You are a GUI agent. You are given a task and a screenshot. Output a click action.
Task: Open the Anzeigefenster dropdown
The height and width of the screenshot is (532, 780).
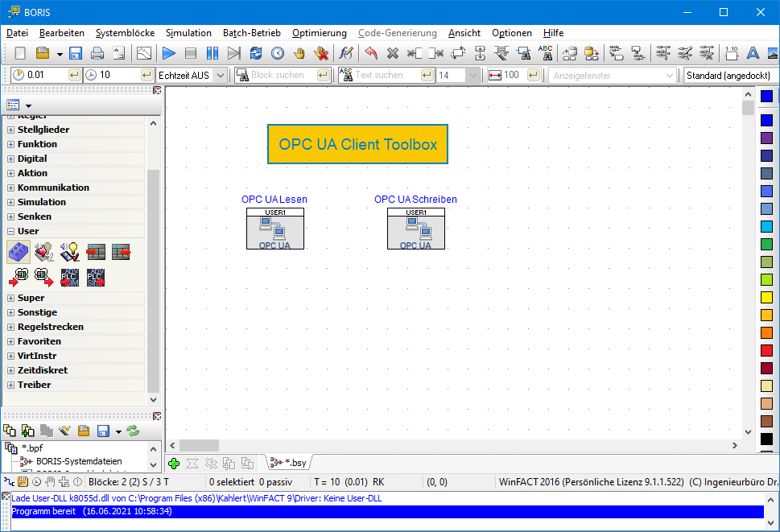(x=669, y=75)
